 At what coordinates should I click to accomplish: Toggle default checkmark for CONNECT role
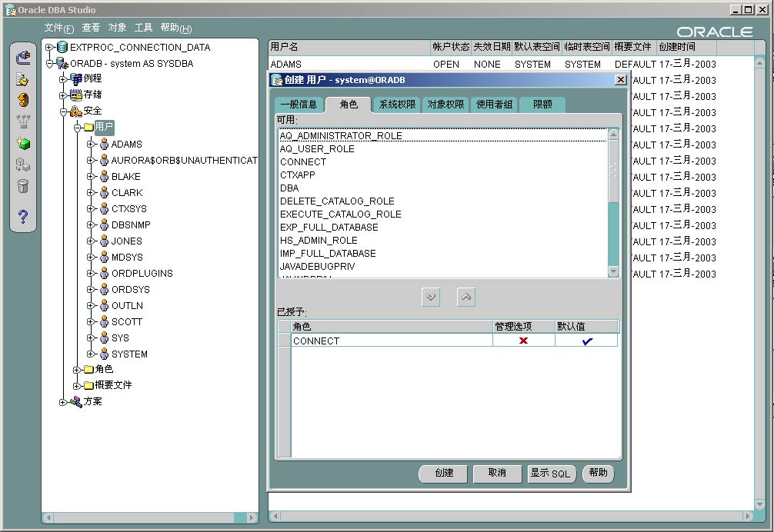click(x=587, y=341)
